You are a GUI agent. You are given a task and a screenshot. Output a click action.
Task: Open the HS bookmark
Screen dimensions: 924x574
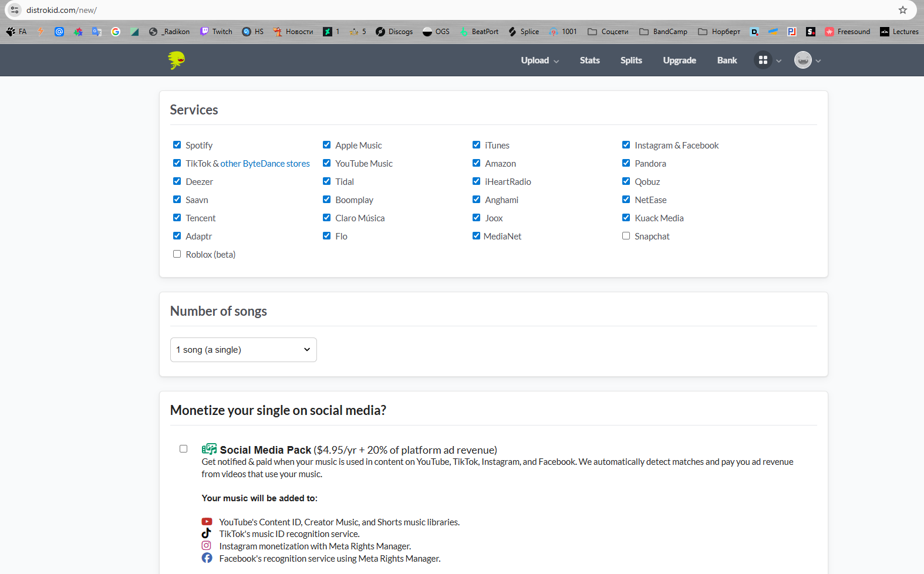click(253, 32)
